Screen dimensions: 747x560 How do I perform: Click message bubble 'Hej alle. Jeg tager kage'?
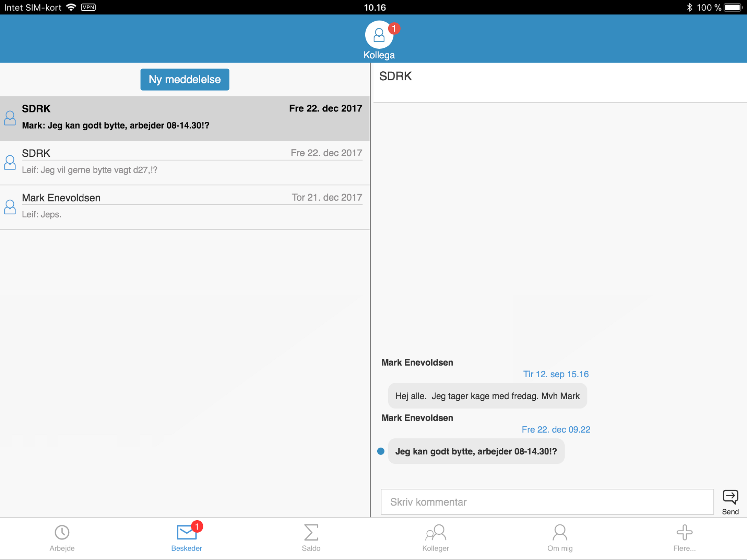tap(487, 396)
